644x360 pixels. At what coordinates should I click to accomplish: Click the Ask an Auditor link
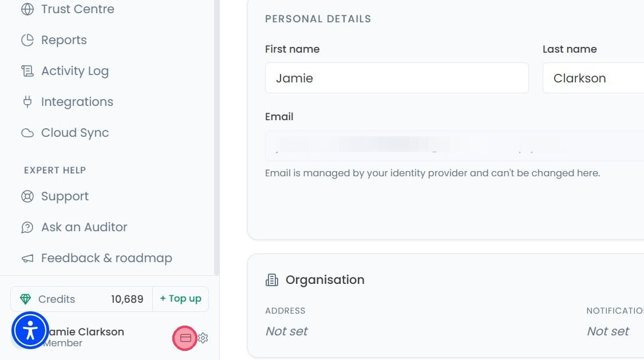click(84, 227)
